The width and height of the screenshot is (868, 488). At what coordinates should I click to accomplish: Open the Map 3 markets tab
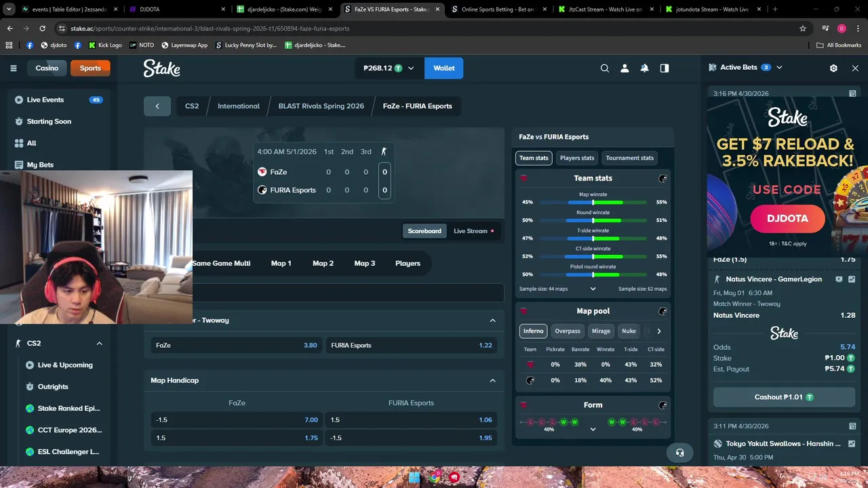click(365, 263)
